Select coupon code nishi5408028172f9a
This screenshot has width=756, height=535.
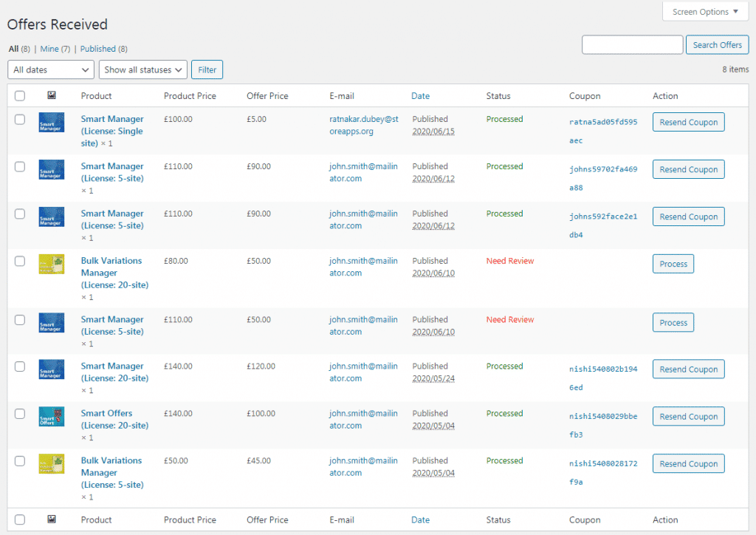pos(603,473)
